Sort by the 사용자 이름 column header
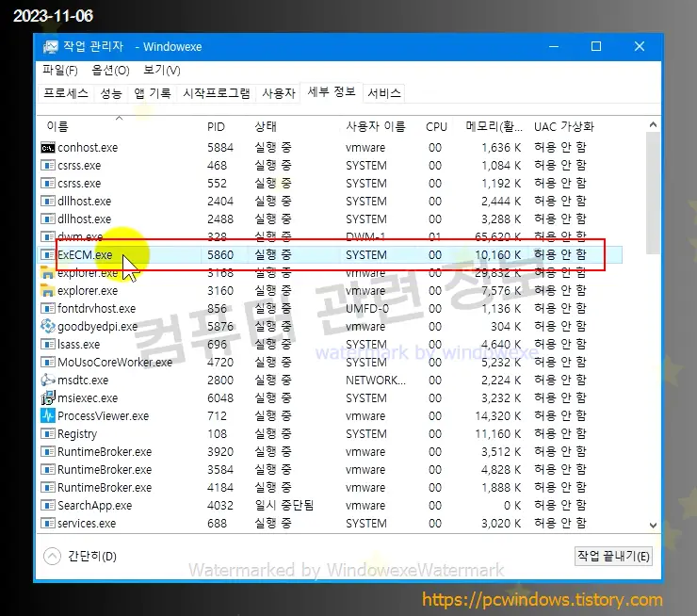The width and height of the screenshot is (697, 616). [x=376, y=126]
